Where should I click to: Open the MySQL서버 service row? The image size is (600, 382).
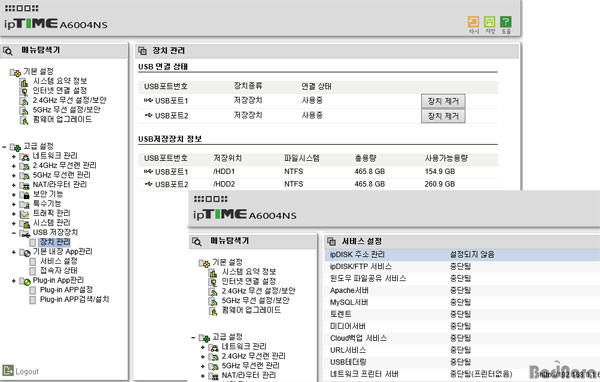click(463, 302)
